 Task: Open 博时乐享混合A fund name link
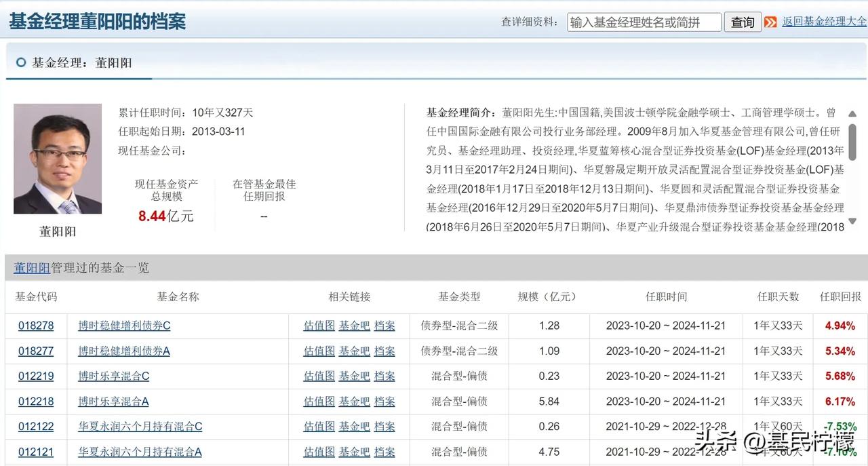(113, 402)
